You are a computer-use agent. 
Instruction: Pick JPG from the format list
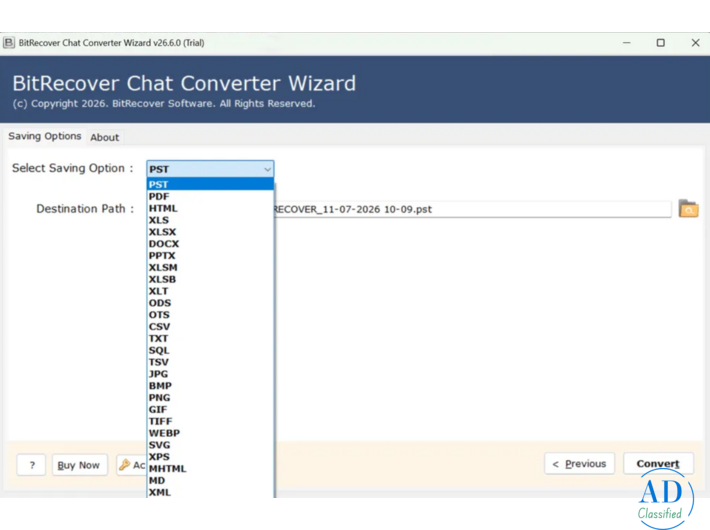pyautogui.click(x=210, y=374)
